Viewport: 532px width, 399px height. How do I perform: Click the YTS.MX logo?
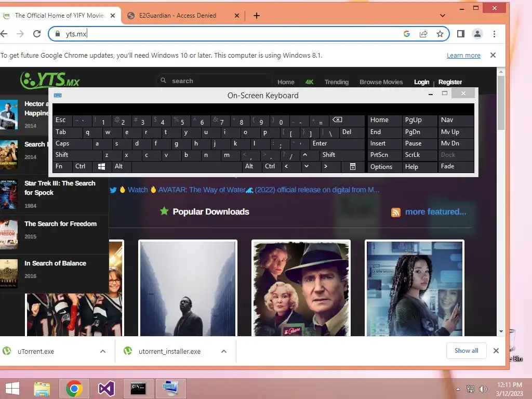click(x=50, y=80)
